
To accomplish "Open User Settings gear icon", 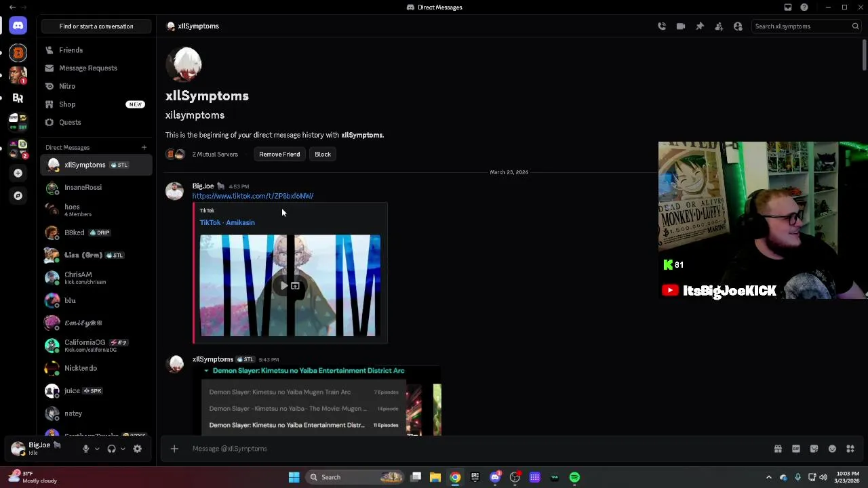I will point(138,449).
